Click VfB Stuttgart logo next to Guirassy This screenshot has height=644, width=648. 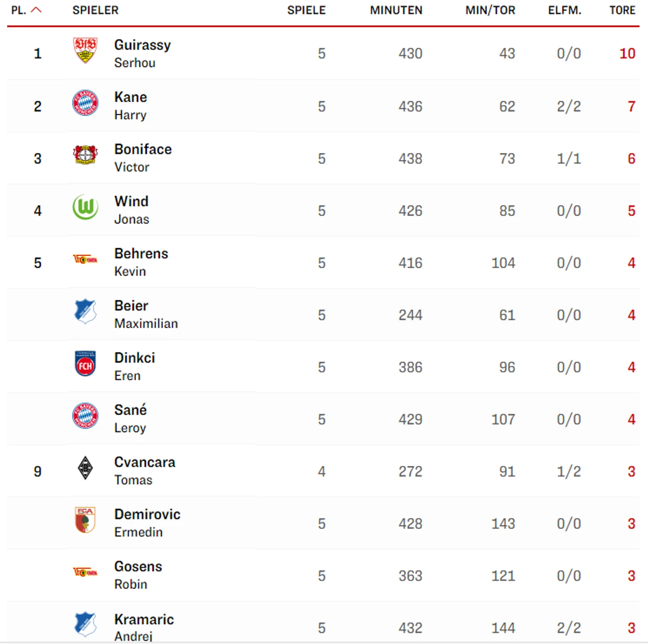coord(85,50)
